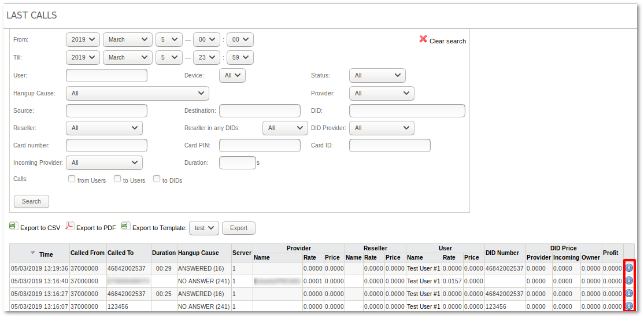This screenshot has width=644, height=318.
Task: Open the Status dropdown
Action: pyautogui.click(x=377, y=76)
